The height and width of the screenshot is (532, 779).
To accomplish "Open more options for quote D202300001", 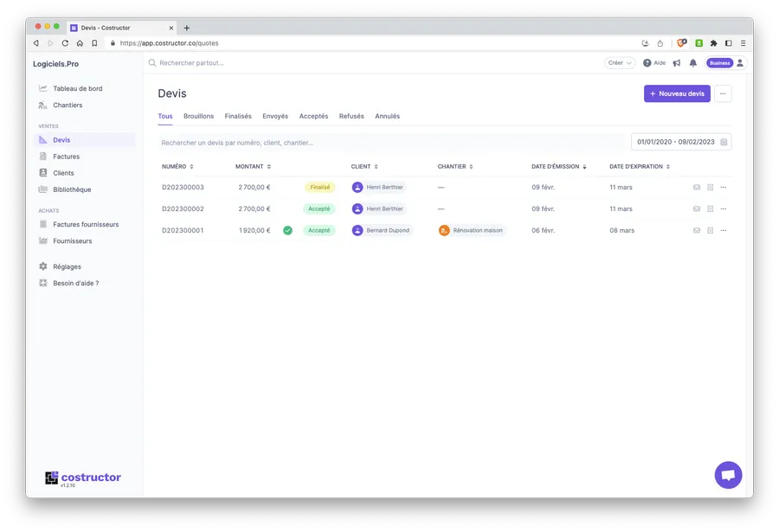I will pos(724,230).
